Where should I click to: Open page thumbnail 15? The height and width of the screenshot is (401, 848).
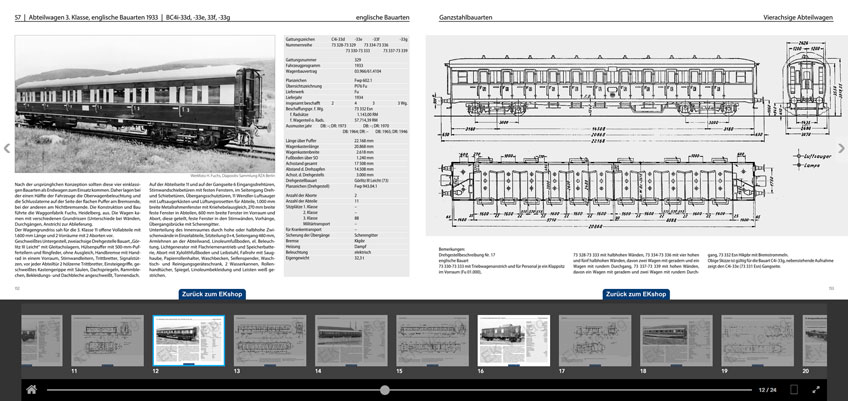click(x=432, y=341)
